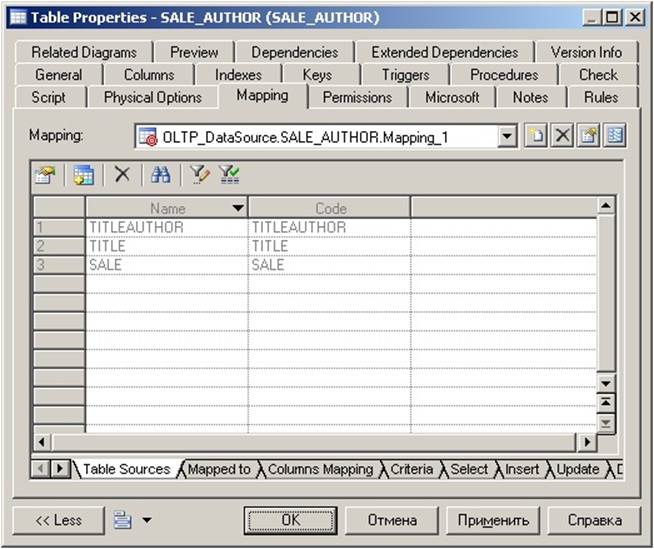Switch to Mapped to sub-tab

[219, 469]
